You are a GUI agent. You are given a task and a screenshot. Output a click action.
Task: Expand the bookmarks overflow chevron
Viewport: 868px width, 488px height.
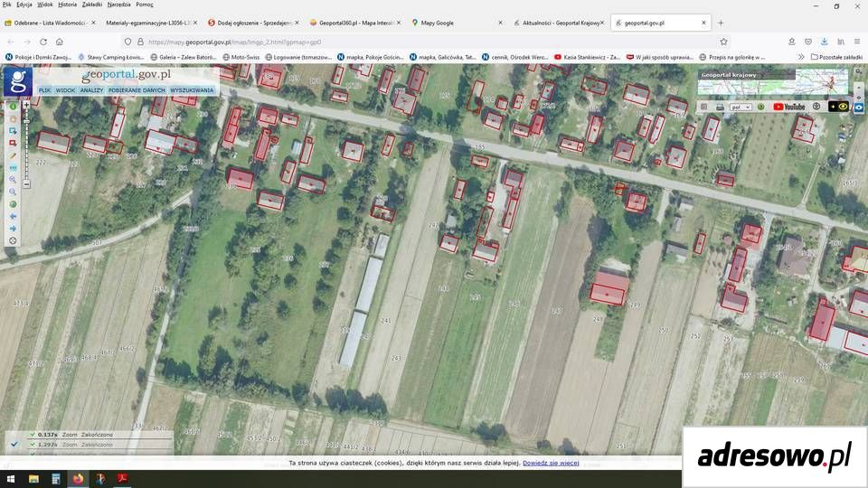(x=801, y=57)
